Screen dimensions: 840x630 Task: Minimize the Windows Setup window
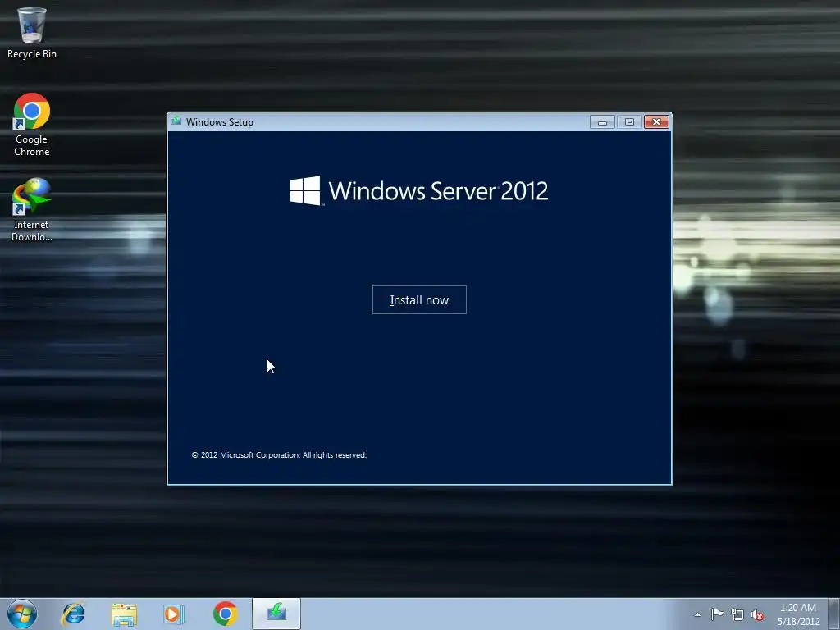[602, 122]
